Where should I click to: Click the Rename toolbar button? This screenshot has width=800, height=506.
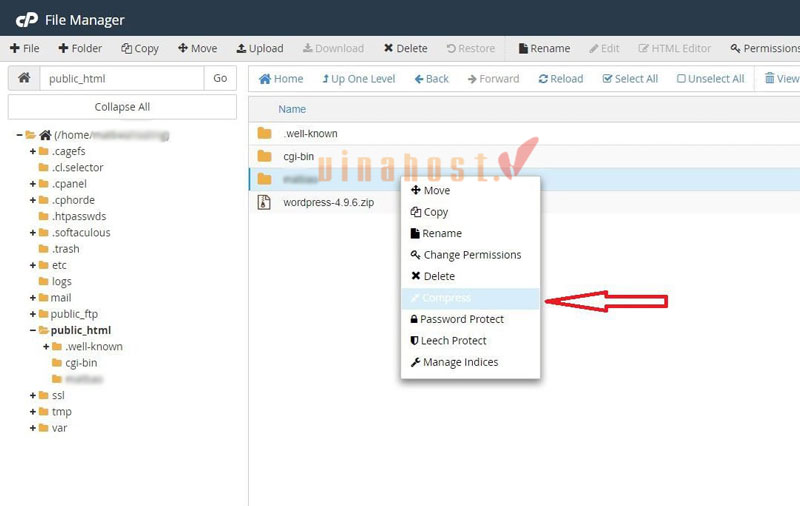pos(544,48)
